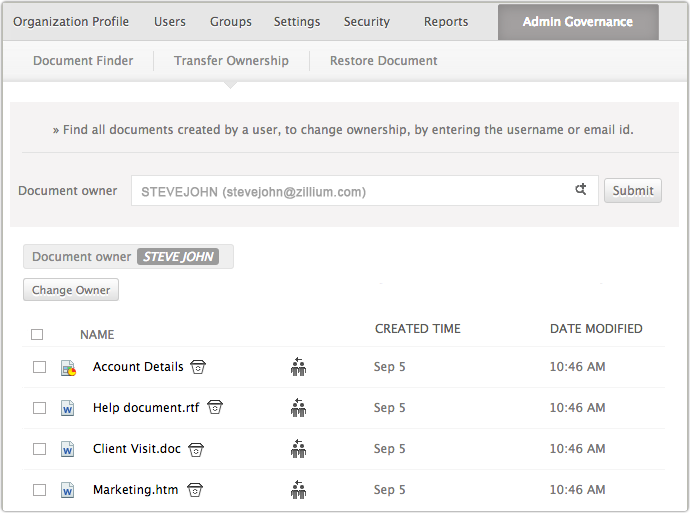Click the shared users icon in Account Details row

tap(298, 367)
